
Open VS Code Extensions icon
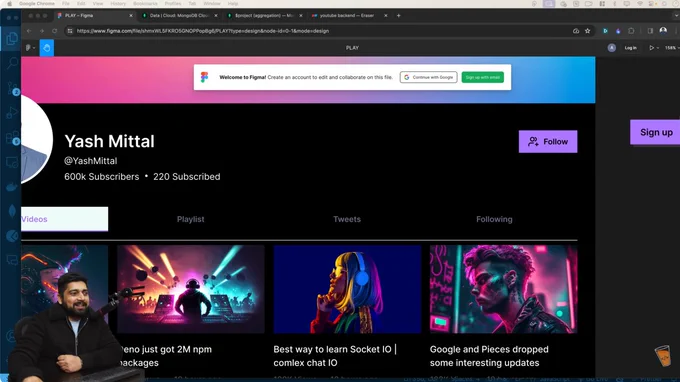coord(12,138)
